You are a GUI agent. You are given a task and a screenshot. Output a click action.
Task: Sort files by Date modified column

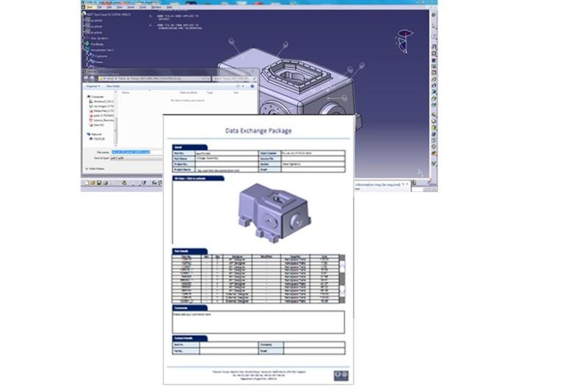point(188,92)
